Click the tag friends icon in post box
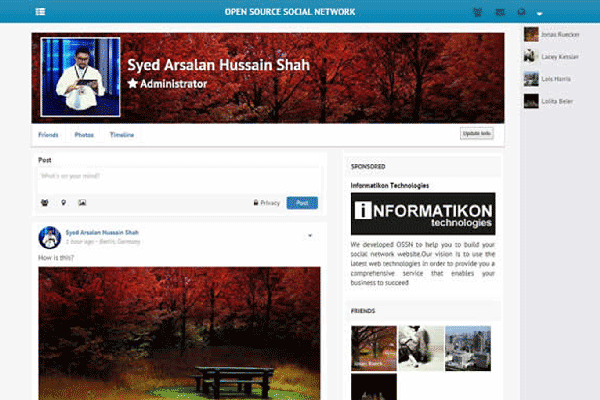The height and width of the screenshot is (400, 600). coord(45,203)
